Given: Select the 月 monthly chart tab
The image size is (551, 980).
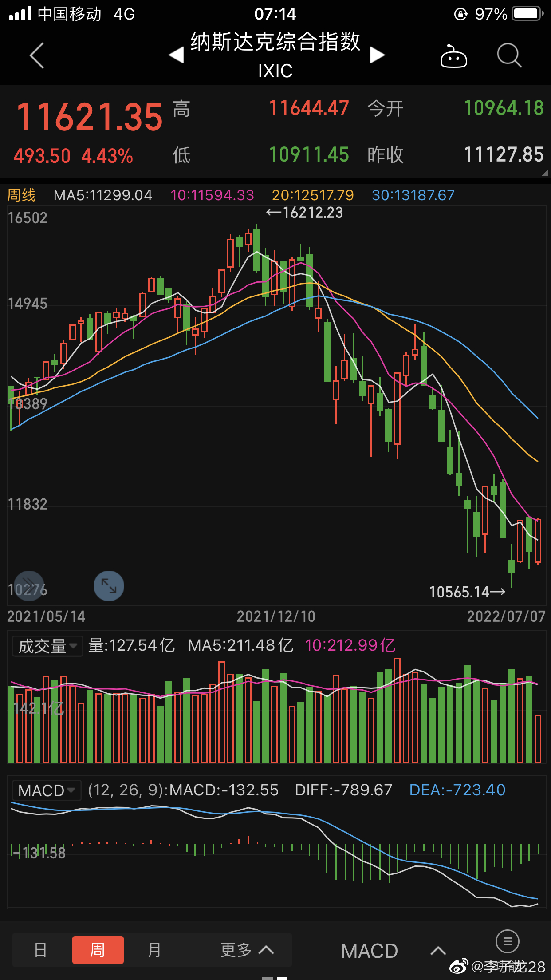Looking at the screenshot, I should tap(154, 950).
